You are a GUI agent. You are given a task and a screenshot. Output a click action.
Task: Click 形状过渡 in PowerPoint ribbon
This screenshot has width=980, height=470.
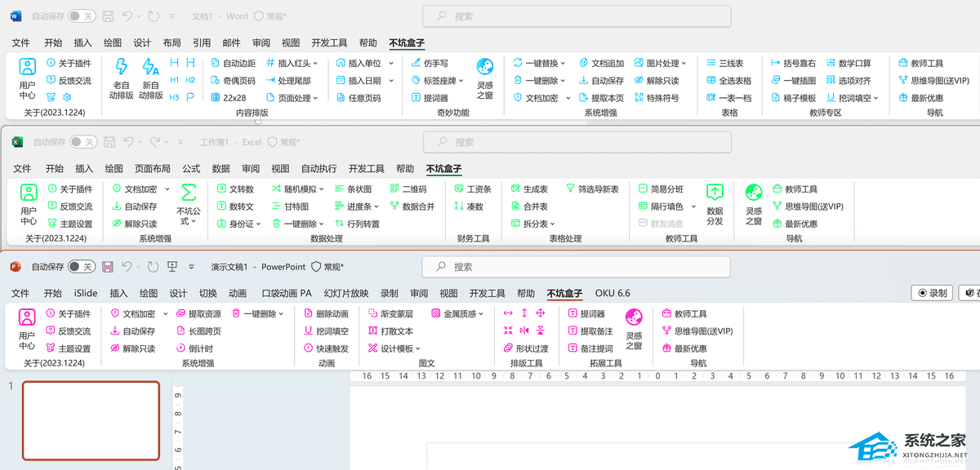[525, 348]
